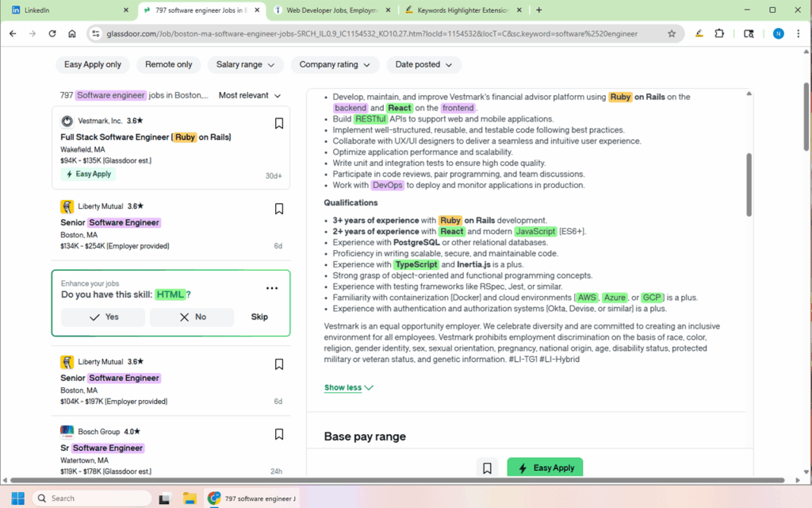
Task: Toggle the Remote only filter
Action: click(x=168, y=65)
